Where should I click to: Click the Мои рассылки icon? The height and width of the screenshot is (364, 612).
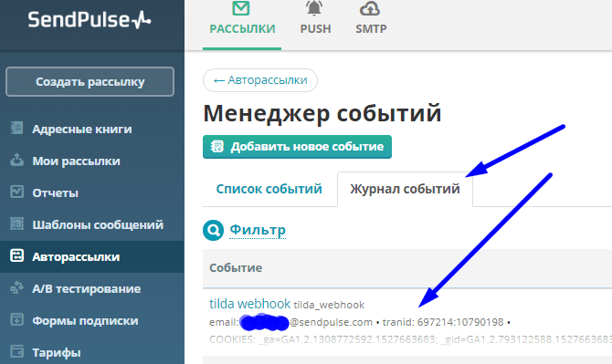pos(16,161)
